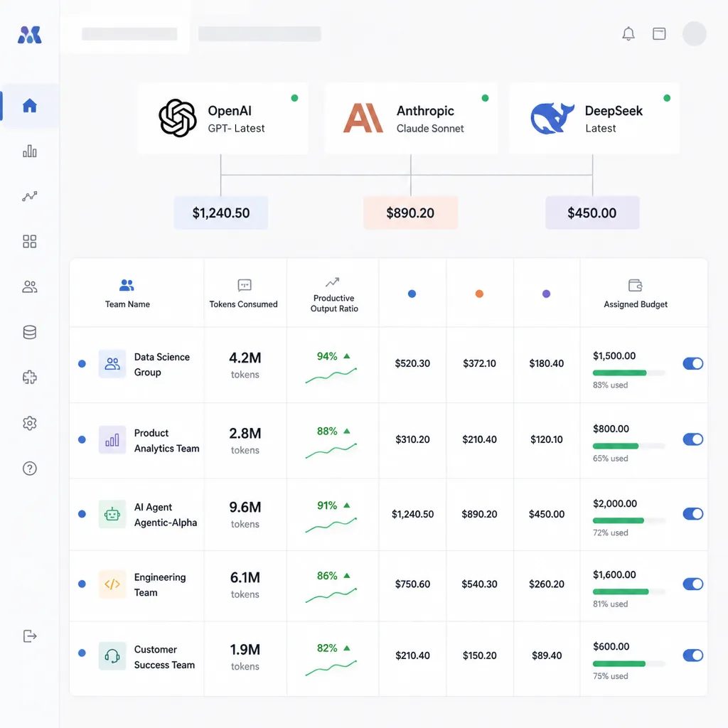Click the $1,600.00 assigned budget value
The width and height of the screenshot is (728, 728).
(614, 574)
